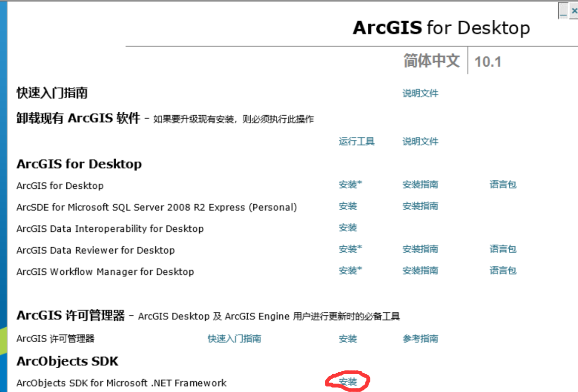
Task: Open 安装指南 for ArcGIS Workflow Manager
Action: click(x=420, y=270)
